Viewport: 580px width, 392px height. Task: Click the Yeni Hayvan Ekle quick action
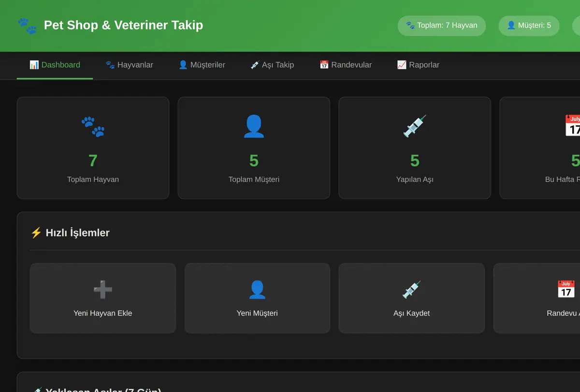(x=103, y=298)
